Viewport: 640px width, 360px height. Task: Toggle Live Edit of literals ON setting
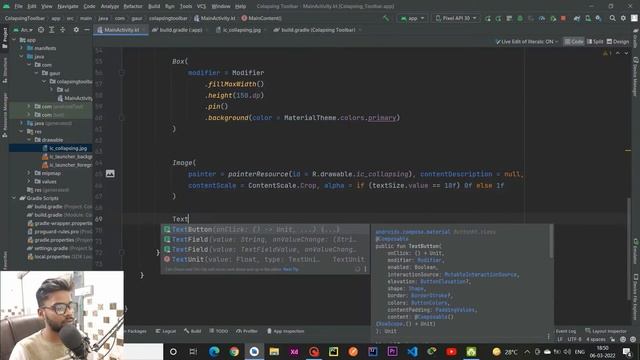coord(527,42)
